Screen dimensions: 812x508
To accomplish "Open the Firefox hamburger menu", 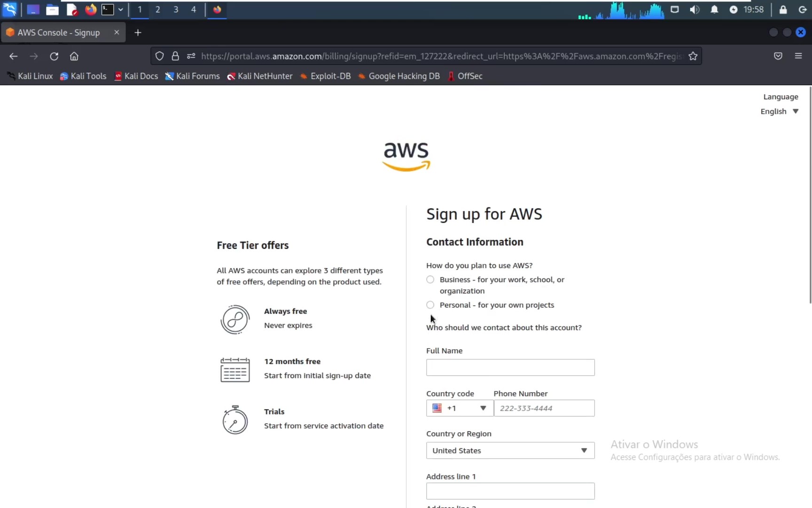I will 798,56.
